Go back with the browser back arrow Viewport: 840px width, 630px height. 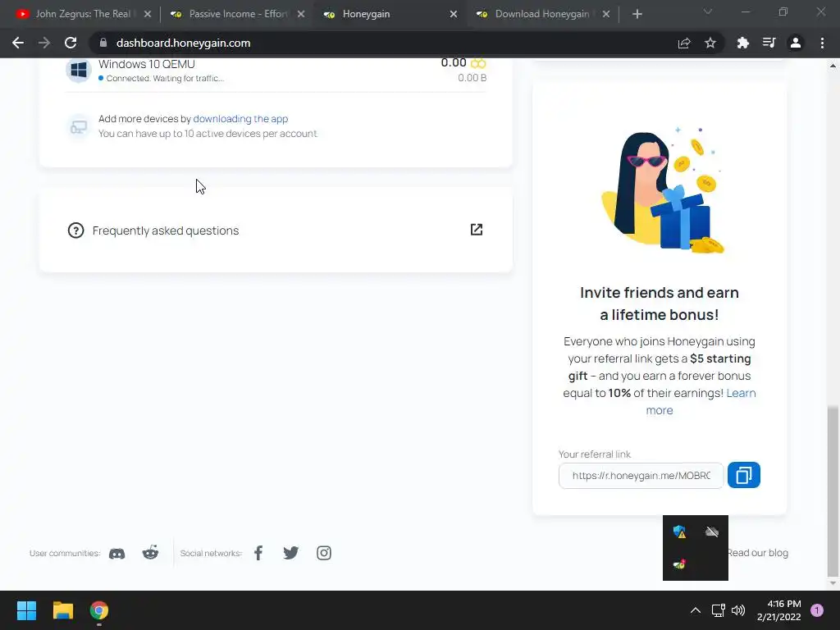click(x=18, y=43)
